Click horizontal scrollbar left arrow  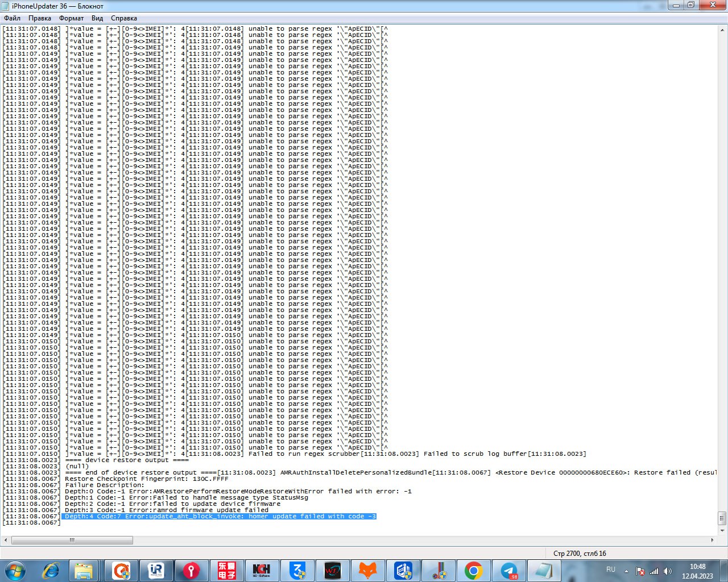5,540
